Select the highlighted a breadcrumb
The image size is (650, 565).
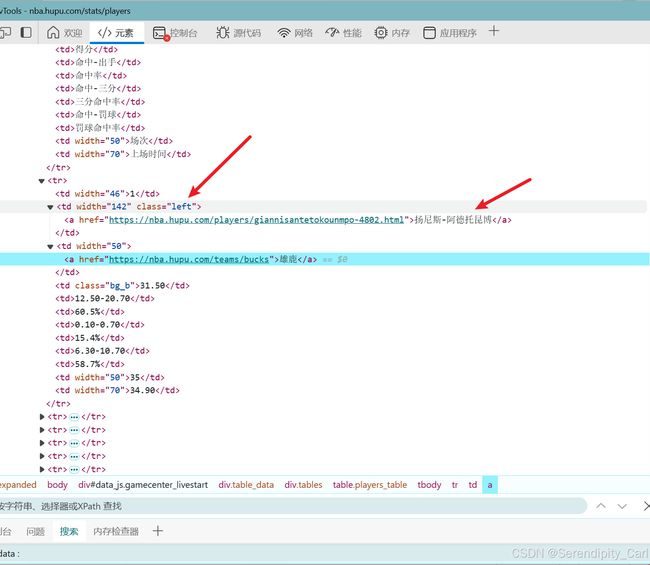[x=490, y=485]
